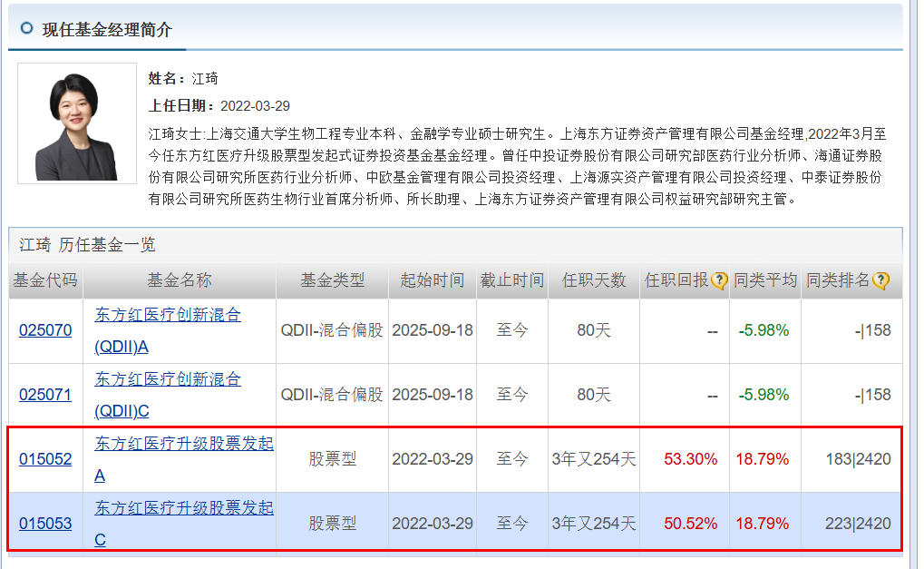This screenshot has width=924, height=569.
Task: Open 东方红医疗升级股票发起A fund link
Action: tap(184, 459)
